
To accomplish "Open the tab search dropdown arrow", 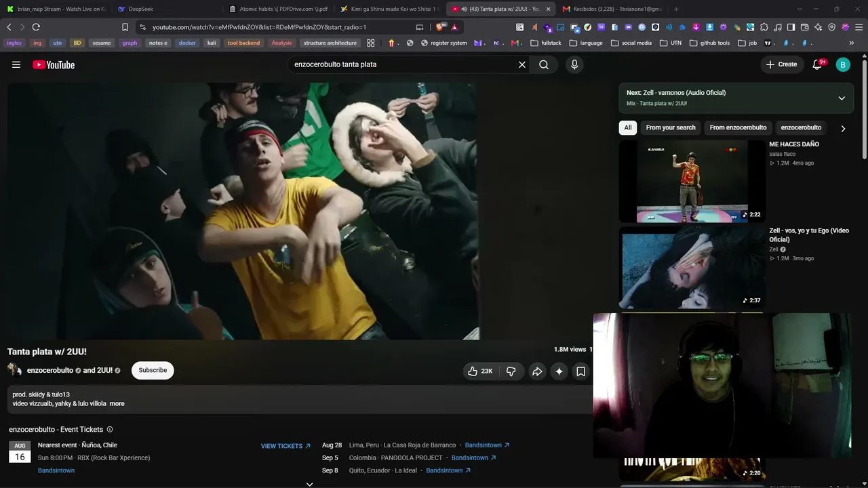I will coord(800,9).
